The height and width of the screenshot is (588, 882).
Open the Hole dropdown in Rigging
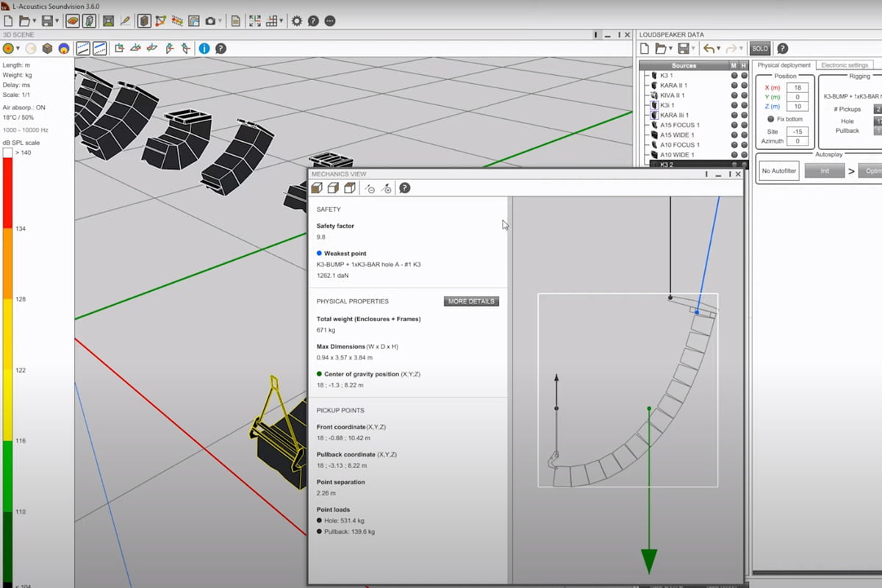878,121
